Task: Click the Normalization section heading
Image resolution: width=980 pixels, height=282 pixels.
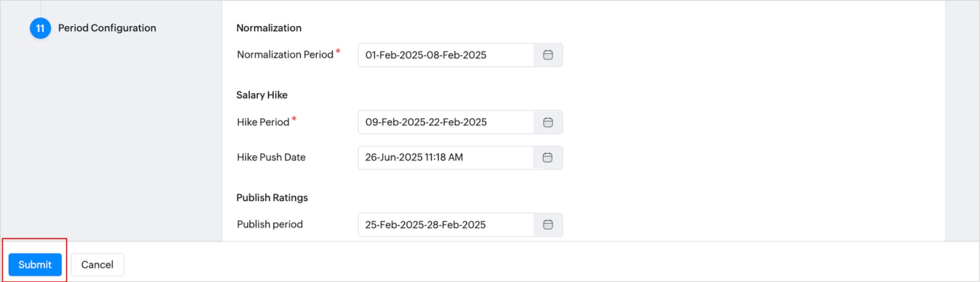Action: (269, 28)
